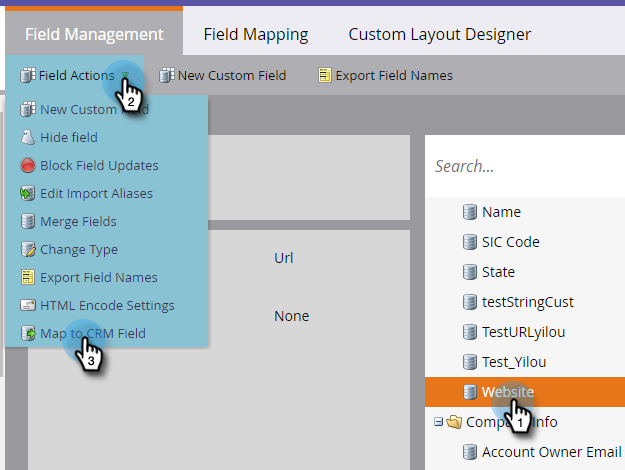The image size is (625, 470).
Task: Click the field Search box
Action: pyautogui.click(x=525, y=166)
